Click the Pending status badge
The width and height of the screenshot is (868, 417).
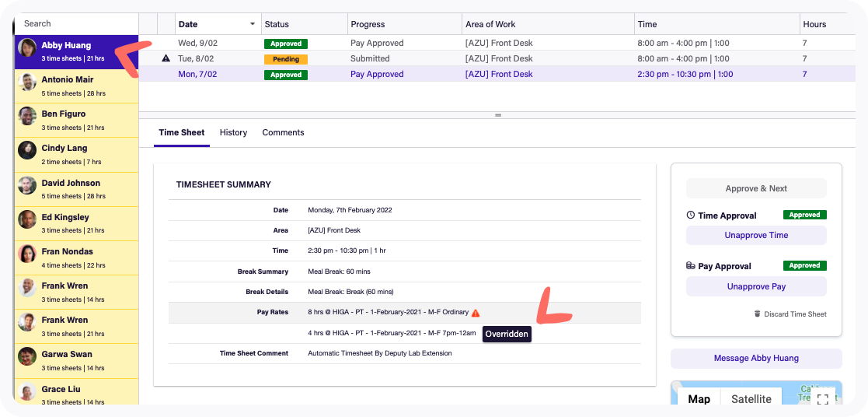pos(286,59)
